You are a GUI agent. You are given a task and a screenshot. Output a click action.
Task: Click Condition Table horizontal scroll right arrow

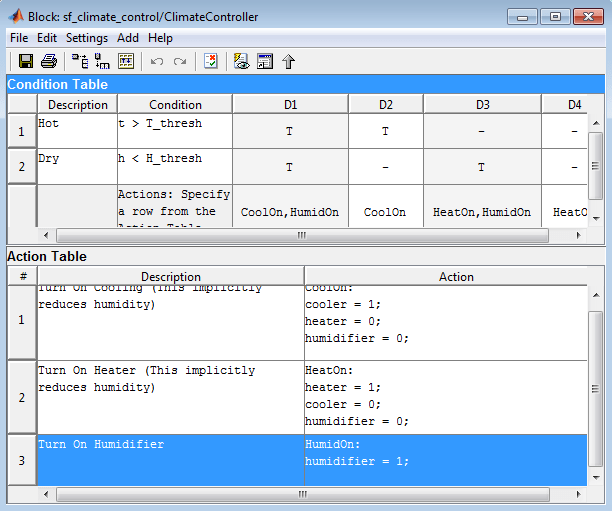578,235
